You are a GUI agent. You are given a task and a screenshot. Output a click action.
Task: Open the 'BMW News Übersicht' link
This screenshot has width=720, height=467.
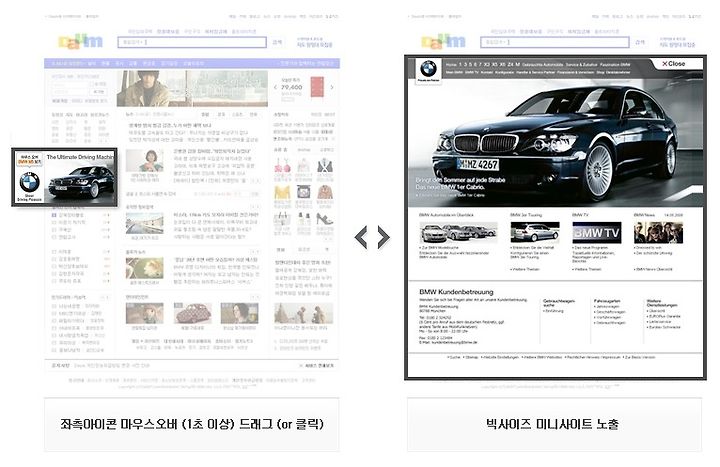tap(653, 269)
